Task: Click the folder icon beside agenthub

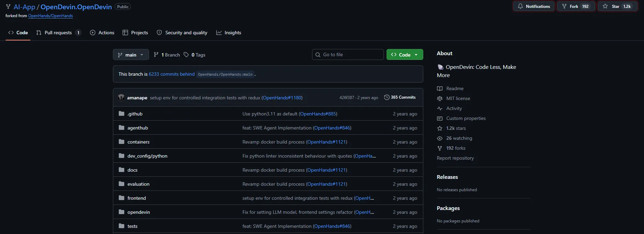Action: click(122, 128)
